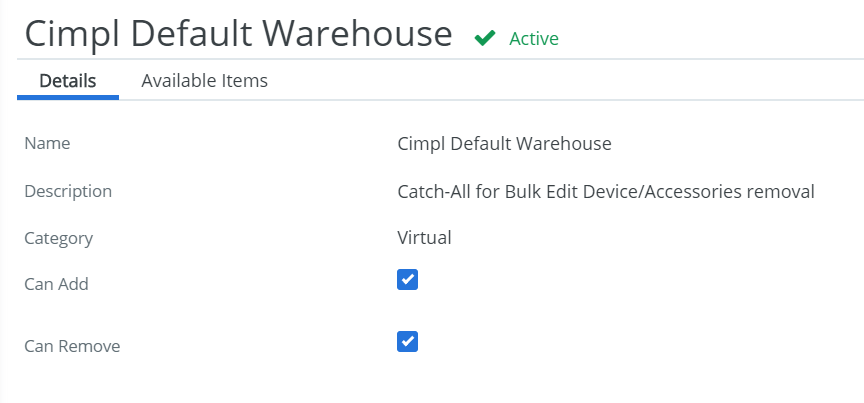Screen dimensions: 864x403
Task: Uncheck the Can Add checkbox
Action: pyautogui.click(x=407, y=280)
